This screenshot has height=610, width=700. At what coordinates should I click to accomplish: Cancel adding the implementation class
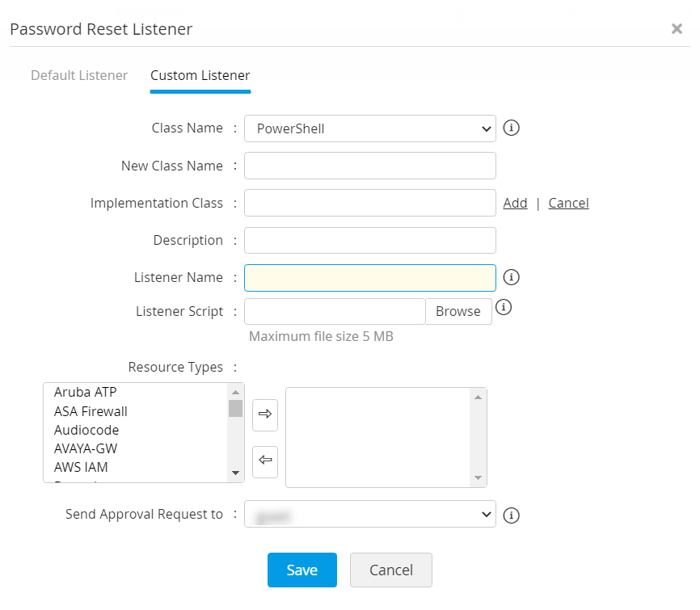(568, 203)
